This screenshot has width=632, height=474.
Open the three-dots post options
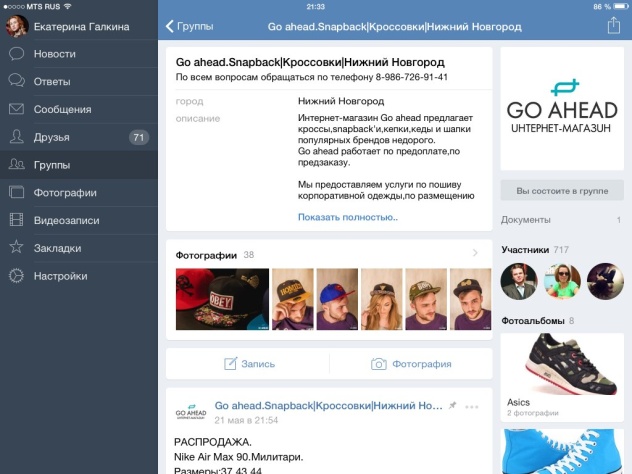point(472,407)
